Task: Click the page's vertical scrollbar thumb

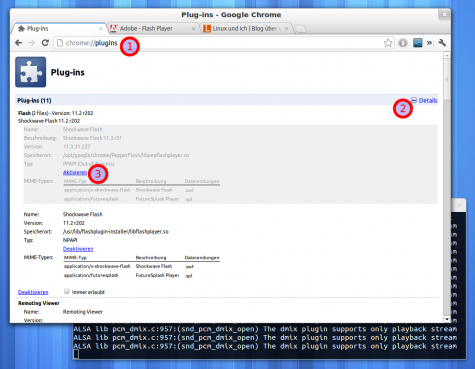Action: coord(447,79)
